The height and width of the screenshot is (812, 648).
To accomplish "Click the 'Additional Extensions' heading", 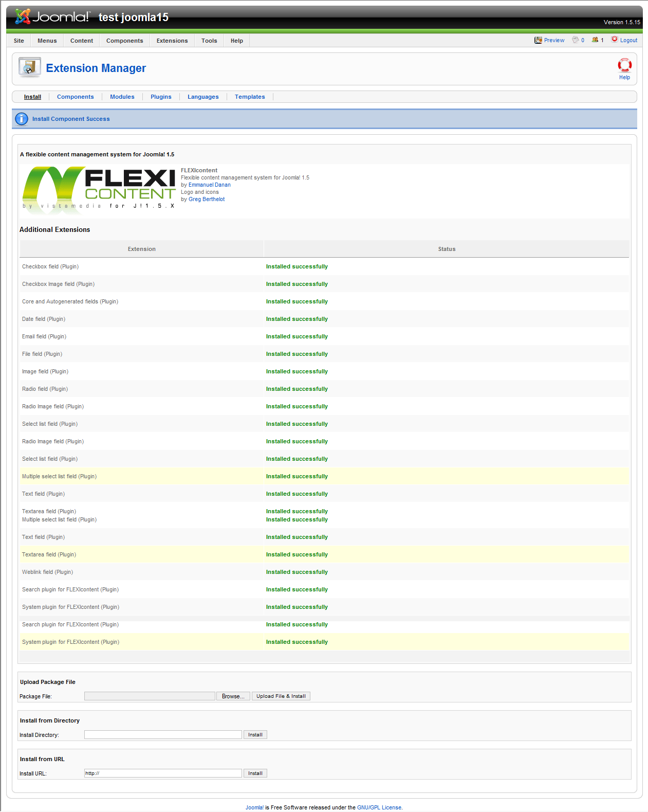I will 54,230.
